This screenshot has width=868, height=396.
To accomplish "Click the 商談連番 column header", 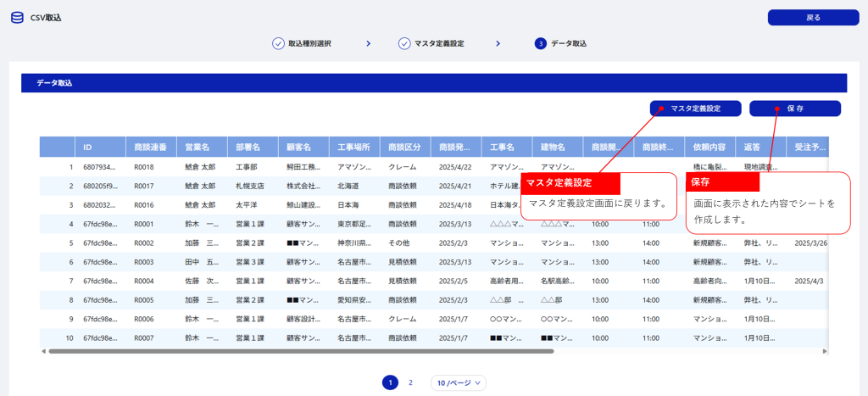I will 151,148.
